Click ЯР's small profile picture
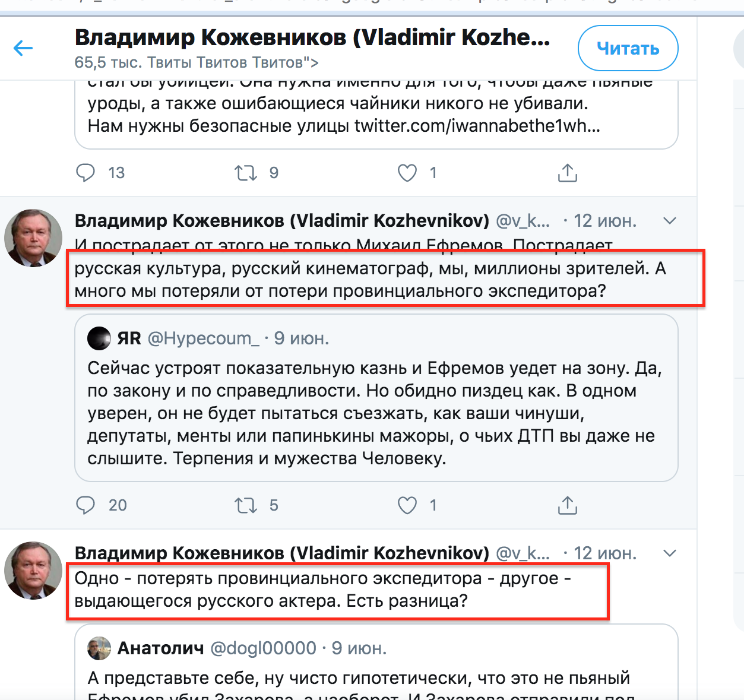 (99, 338)
